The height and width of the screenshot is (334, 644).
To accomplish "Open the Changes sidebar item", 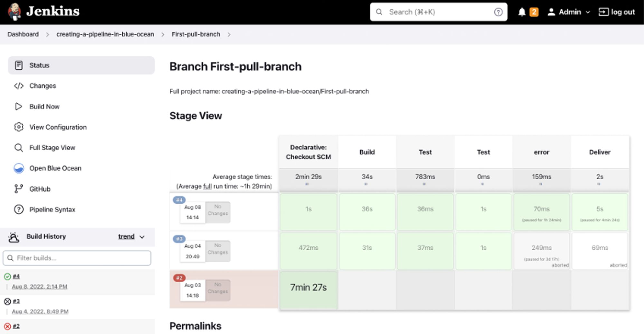I will pyautogui.click(x=43, y=86).
